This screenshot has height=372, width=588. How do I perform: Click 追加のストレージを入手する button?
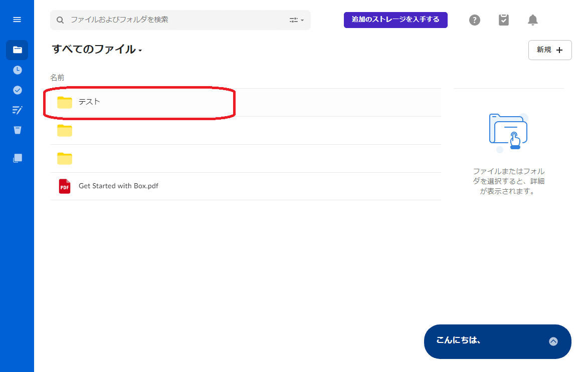pyautogui.click(x=396, y=20)
